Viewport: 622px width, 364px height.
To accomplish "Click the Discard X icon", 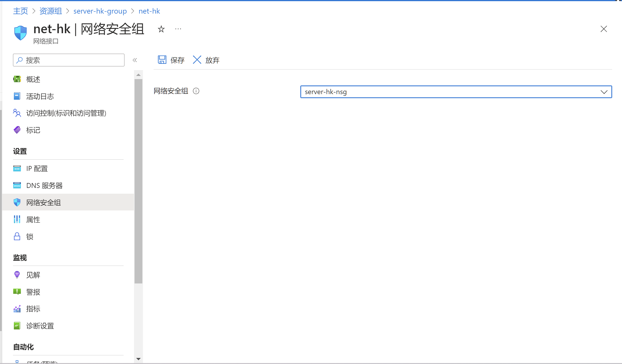I will pos(197,60).
